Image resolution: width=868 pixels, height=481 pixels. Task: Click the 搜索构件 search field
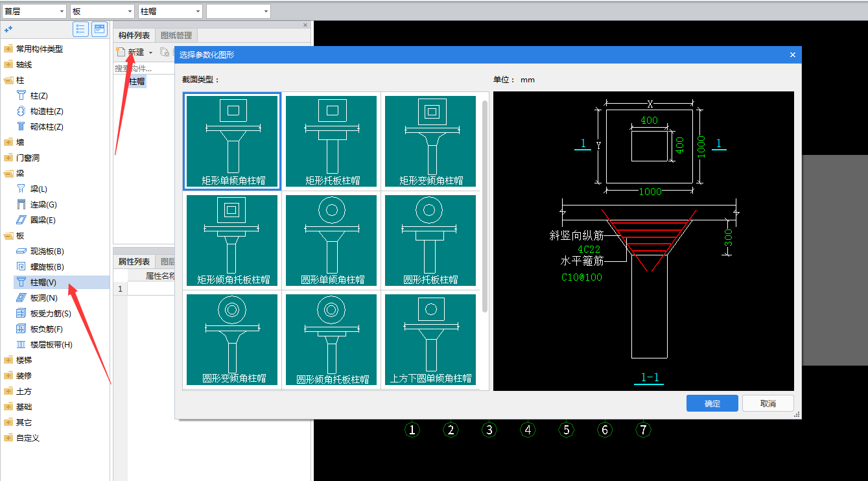point(144,68)
